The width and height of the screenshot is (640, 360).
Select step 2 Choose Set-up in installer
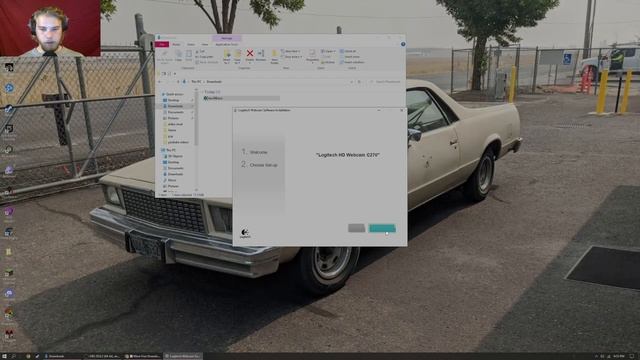point(260,165)
